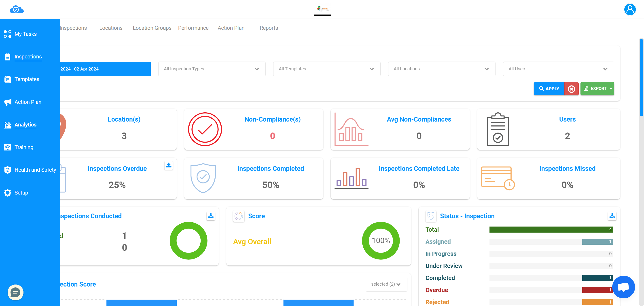This screenshot has width=644, height=306.
Task: Click the red Non-Compliance checkmark circle icon
Action: [x=205, y=129]
